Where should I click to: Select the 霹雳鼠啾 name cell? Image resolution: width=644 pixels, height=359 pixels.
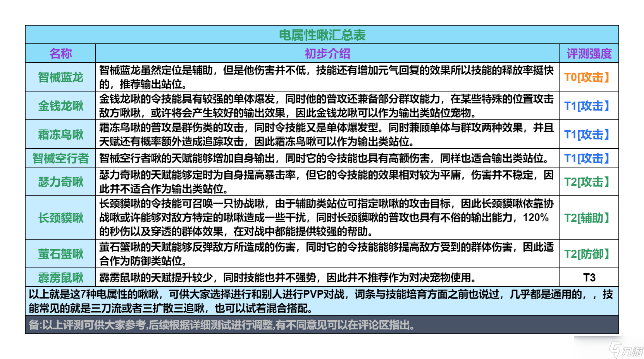coord(60,278)
